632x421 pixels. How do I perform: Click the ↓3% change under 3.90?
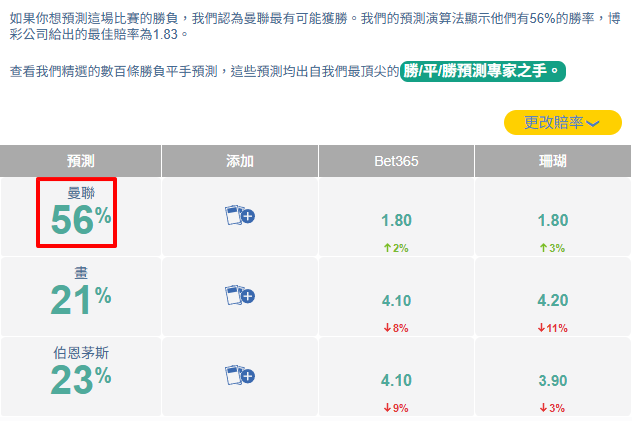[553, 408]
